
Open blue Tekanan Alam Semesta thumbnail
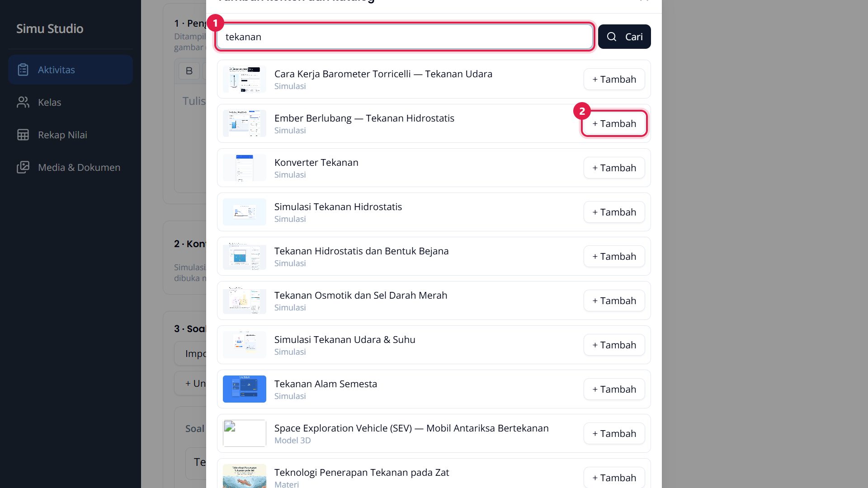click(x=245, y=389)
